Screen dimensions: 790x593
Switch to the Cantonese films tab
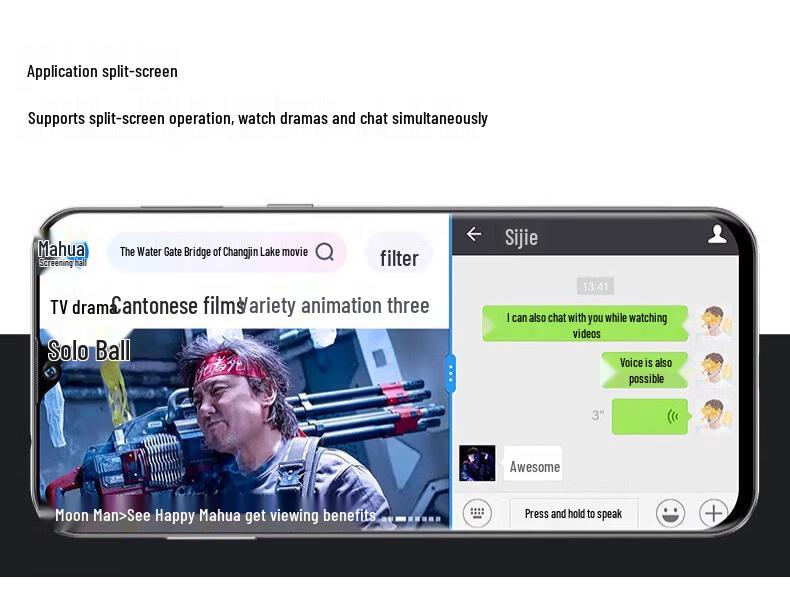(x=180, y=305)
